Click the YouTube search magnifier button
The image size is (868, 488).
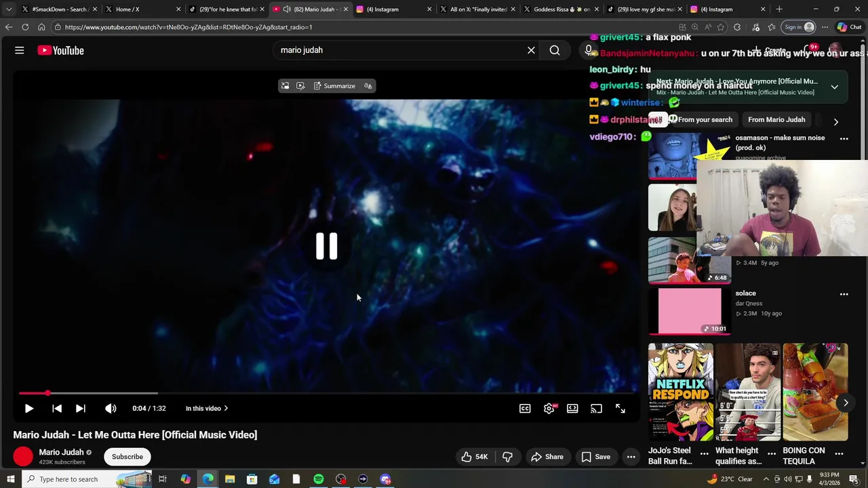[555, 50]
